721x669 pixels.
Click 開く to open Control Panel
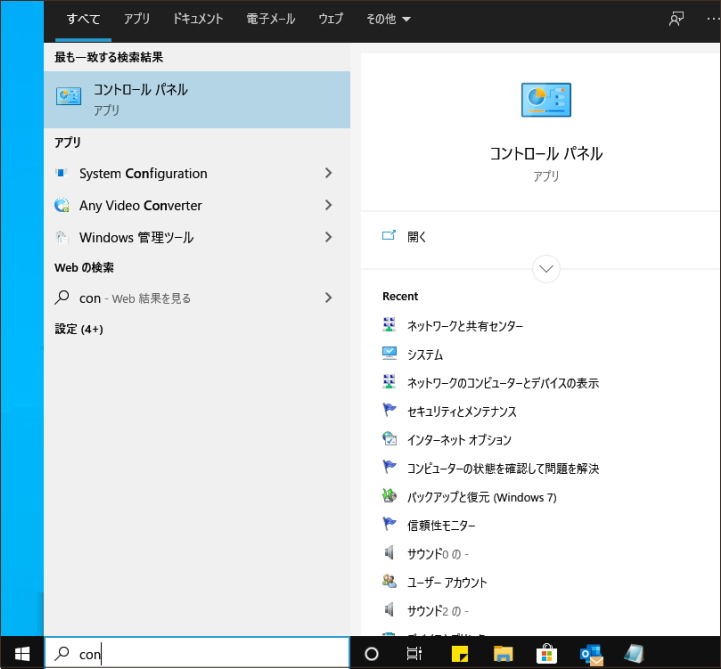[417, 237]
